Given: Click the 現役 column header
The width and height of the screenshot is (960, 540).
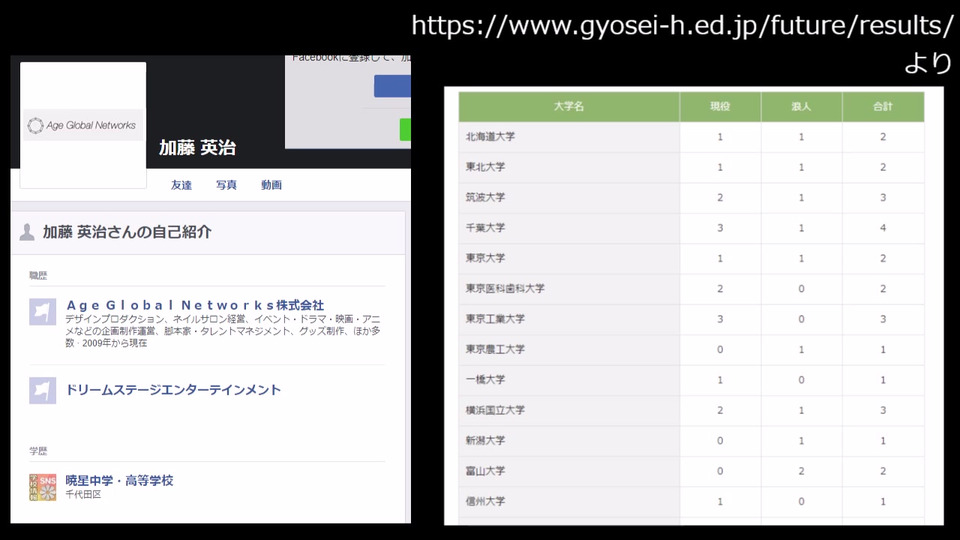Looking at the screenshot, I should click(x=720, y=107).
